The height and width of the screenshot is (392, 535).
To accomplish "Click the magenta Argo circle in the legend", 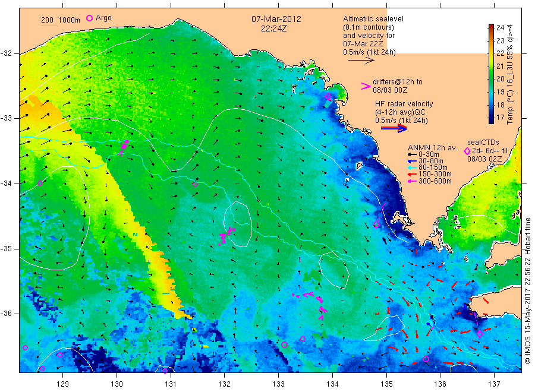I will coord(89,18).
